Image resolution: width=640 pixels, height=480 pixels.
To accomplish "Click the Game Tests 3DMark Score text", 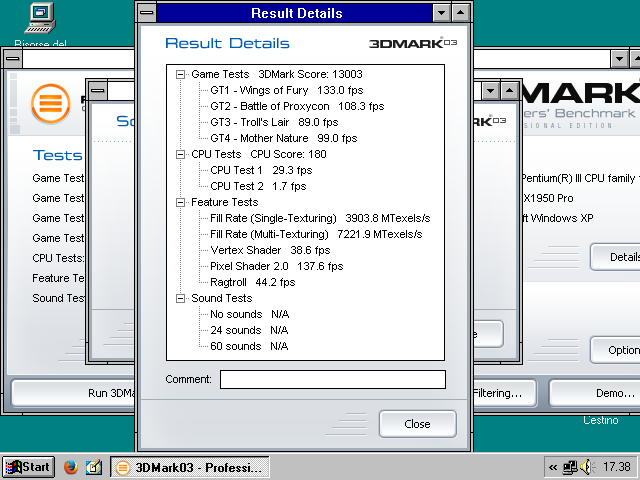I will (277, 74).
